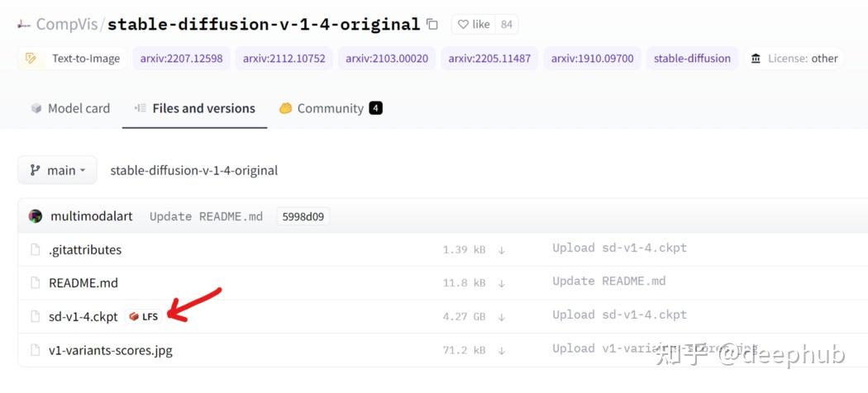Open the arxiv:2112.10752 tag
This screenshot has height=393, width=868.
pos(284,59)
